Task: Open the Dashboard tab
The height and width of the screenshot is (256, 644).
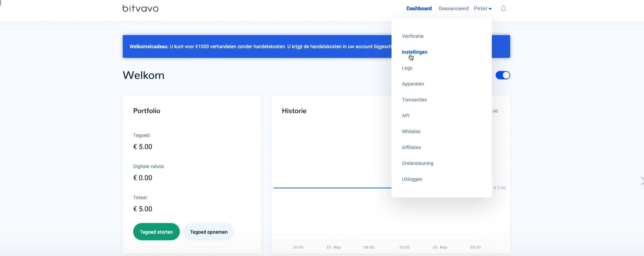Action: tap(419, 9)
